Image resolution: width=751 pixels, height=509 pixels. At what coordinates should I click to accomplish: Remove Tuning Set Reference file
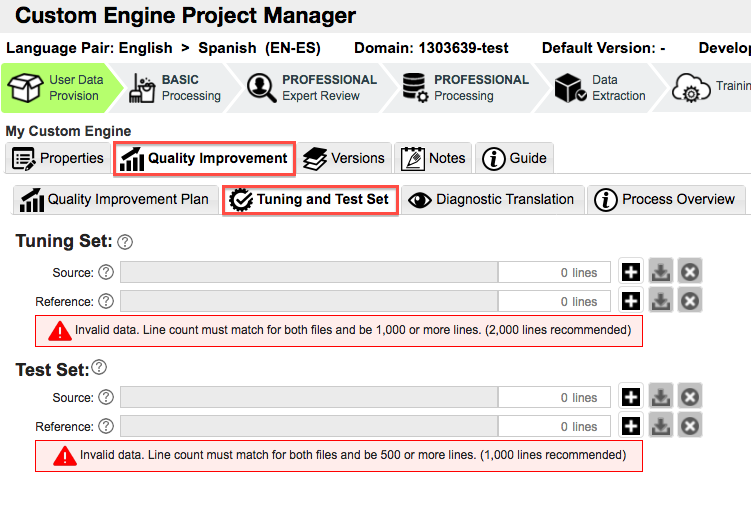[690, 301]
